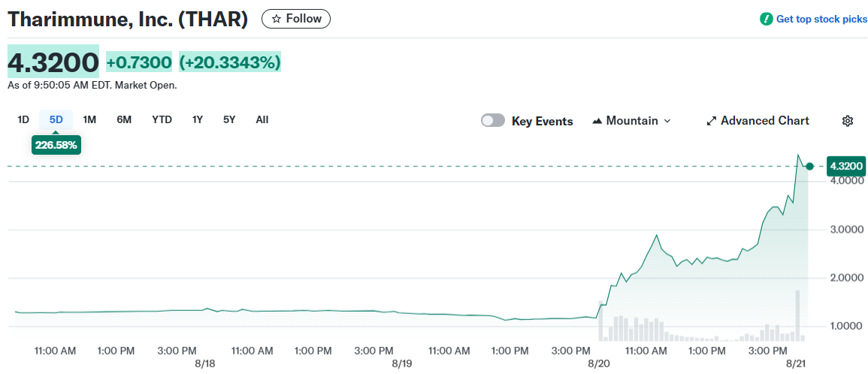This screenshot has height=374, width=868.
Task: Click the 4.0000 y-axis label
Action: point(847,180)
